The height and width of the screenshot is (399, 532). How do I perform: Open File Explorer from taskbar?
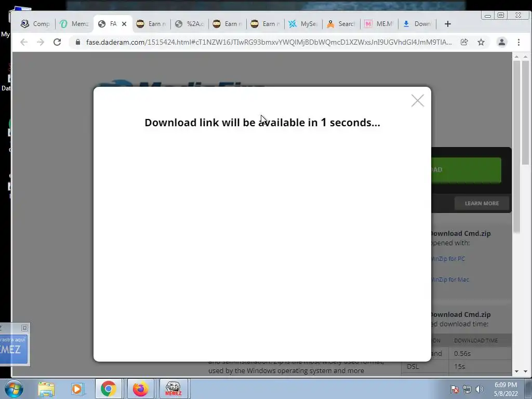click(x=46, y=389)
